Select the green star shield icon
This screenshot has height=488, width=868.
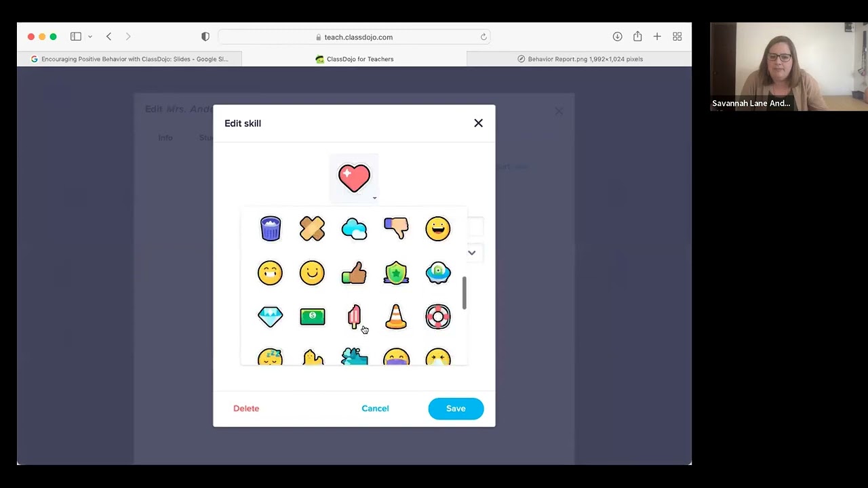click(x=396, y=273)
